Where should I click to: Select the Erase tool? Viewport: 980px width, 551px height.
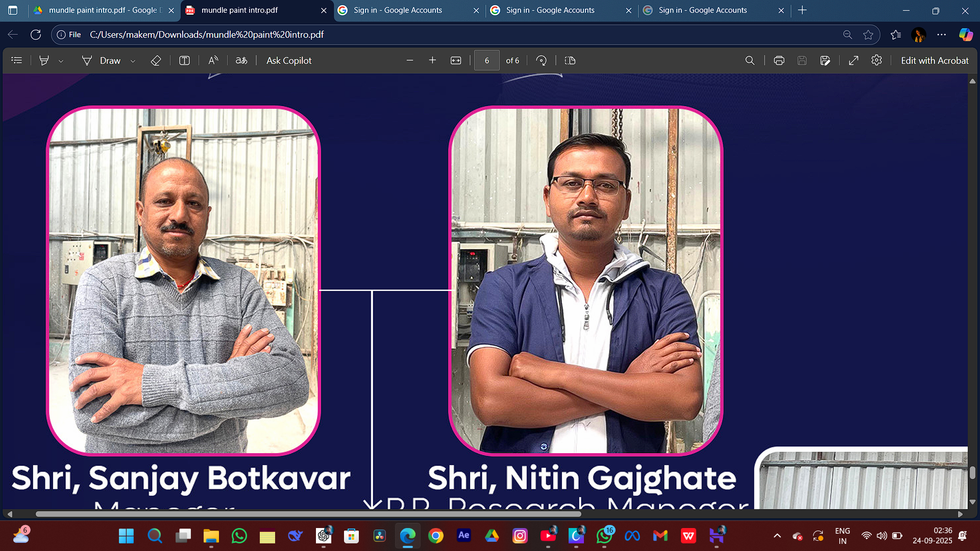[x=156, y=60]
